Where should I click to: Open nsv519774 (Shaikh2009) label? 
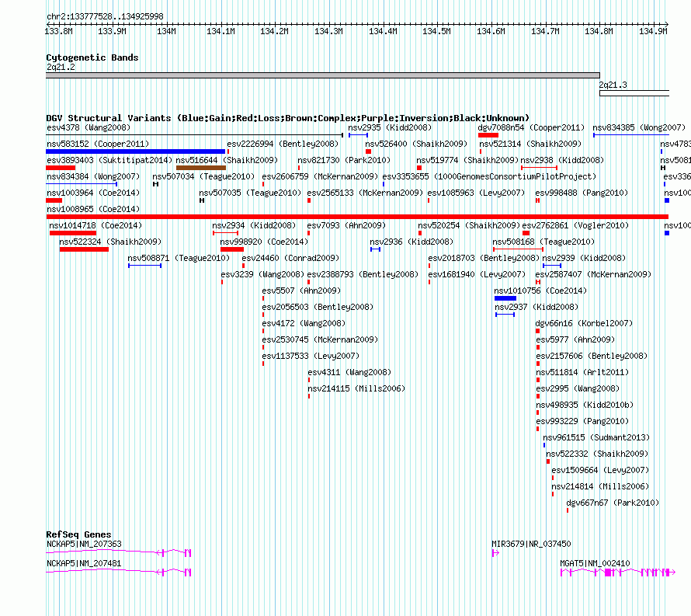(x=467, y=160)
